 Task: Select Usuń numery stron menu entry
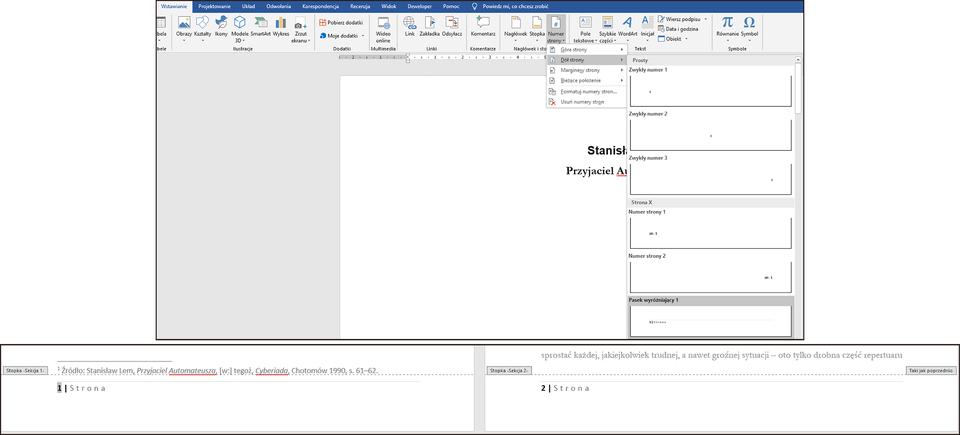(585, 102)
